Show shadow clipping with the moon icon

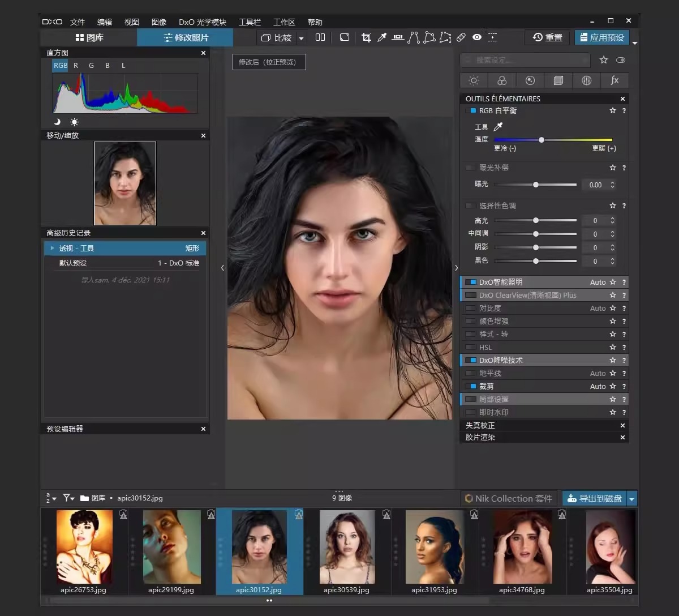57,122
